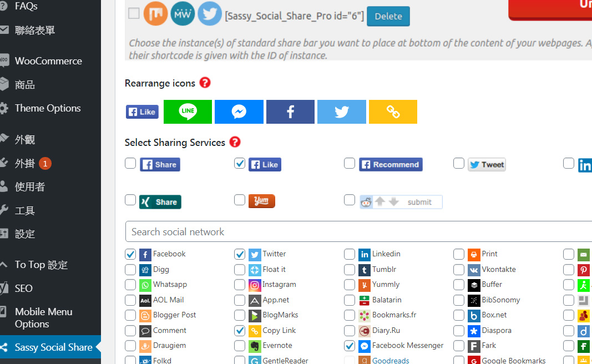Delete share bar instance 6
This screenshot has width=592, height=364.
[x=388, y=16]
